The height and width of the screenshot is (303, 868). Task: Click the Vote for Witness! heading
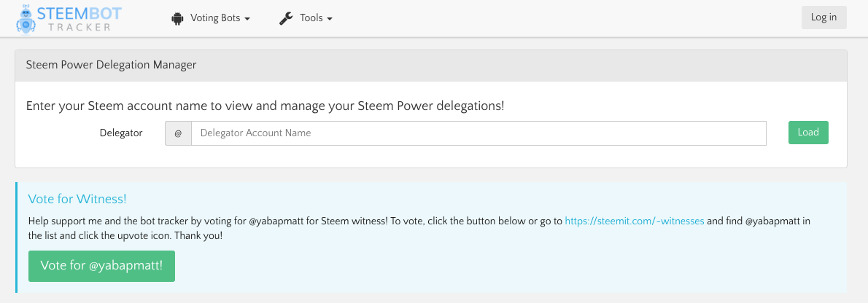tap(77, 199)
